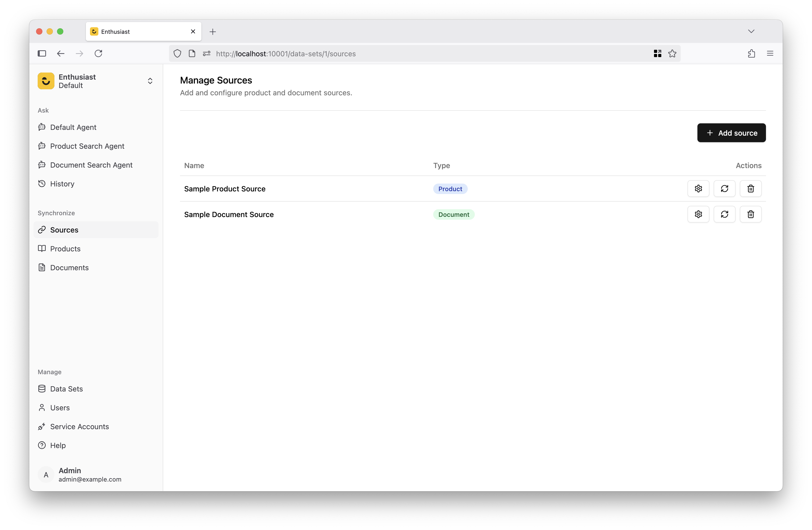Open the Product Search Agent page
Image resolution: width=812 pixels, height=530 pixels.
(x=87, y=146)
